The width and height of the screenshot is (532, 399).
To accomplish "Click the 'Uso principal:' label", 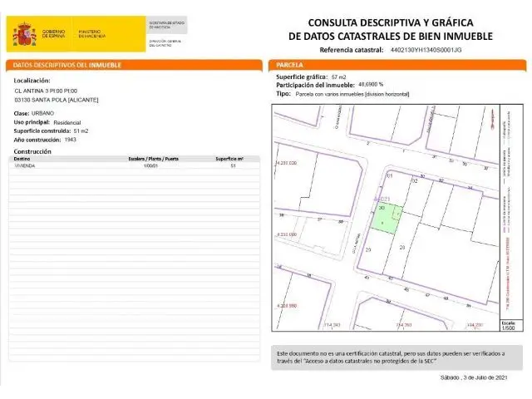I will (x=32, y=122).
